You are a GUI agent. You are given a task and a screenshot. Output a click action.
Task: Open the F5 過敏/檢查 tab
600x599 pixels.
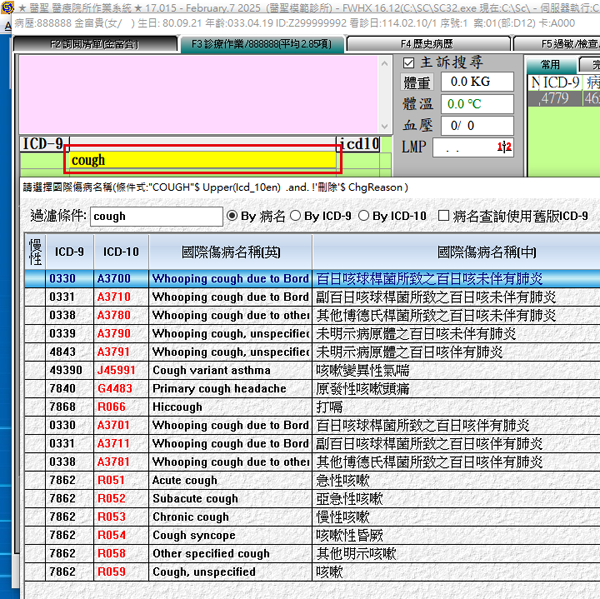click(560, 44)
